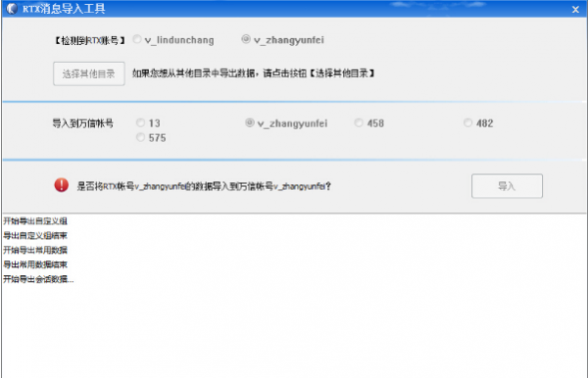Click the RTX消息导入工具 title bar text
Image resolution: width=588 pixels, height=378 pixels.
pos(64,9)
